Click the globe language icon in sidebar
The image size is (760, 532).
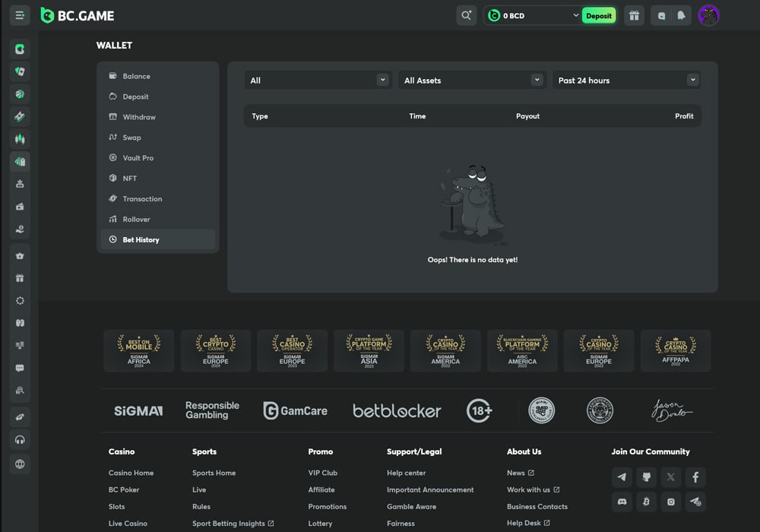(20, 464)
